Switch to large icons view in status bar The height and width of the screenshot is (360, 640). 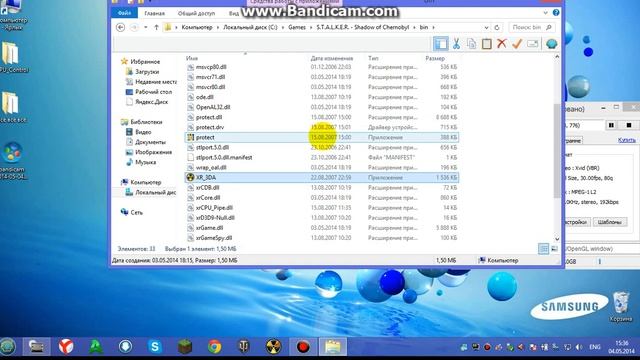pyautogui.click(x=554, y=249)
